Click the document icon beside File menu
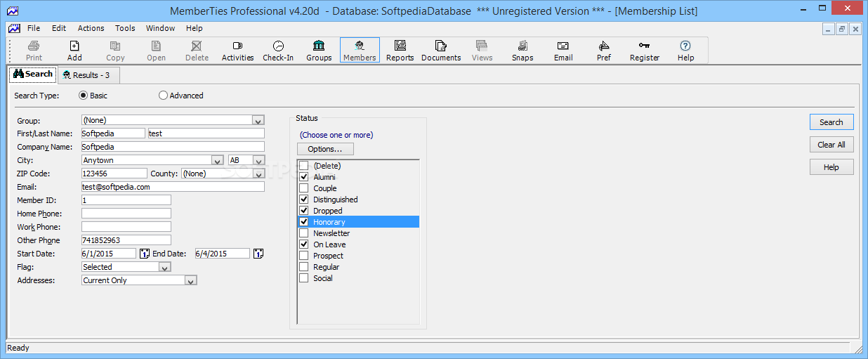 (x=14, y=28)
